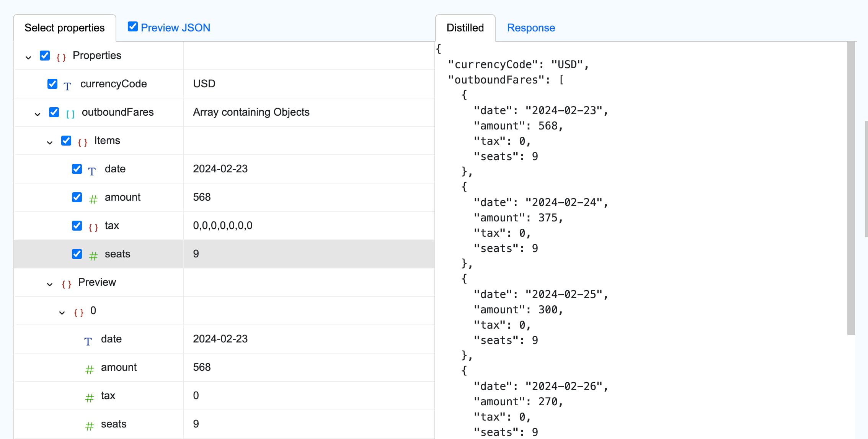The image size is (868, 439).
Task: Click the T text-type icon beside currencyCode
Action: click(67, 85)
